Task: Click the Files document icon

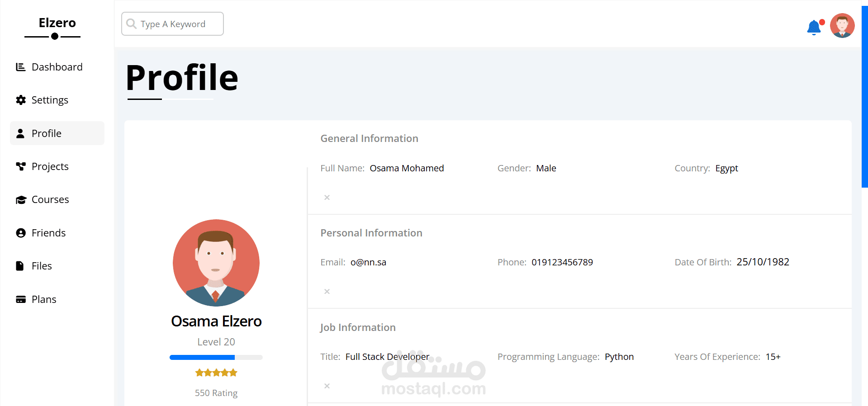Action: coord(20,266)
